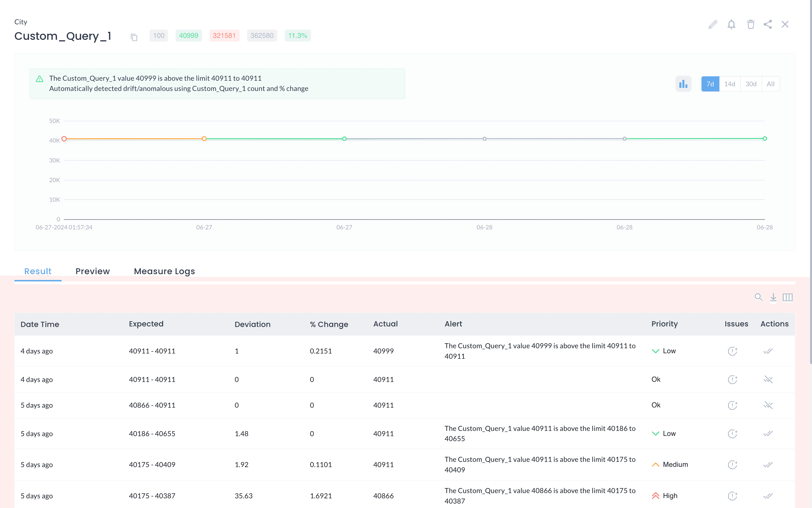Create an issue for the 40999 alert row
Image resolution: width=812 pixels, height=508 pixels.
(733, 351)
